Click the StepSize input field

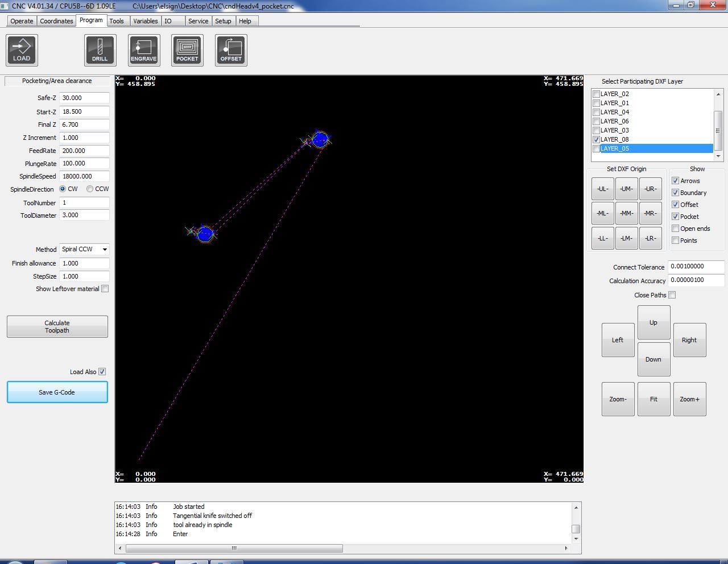85,276
